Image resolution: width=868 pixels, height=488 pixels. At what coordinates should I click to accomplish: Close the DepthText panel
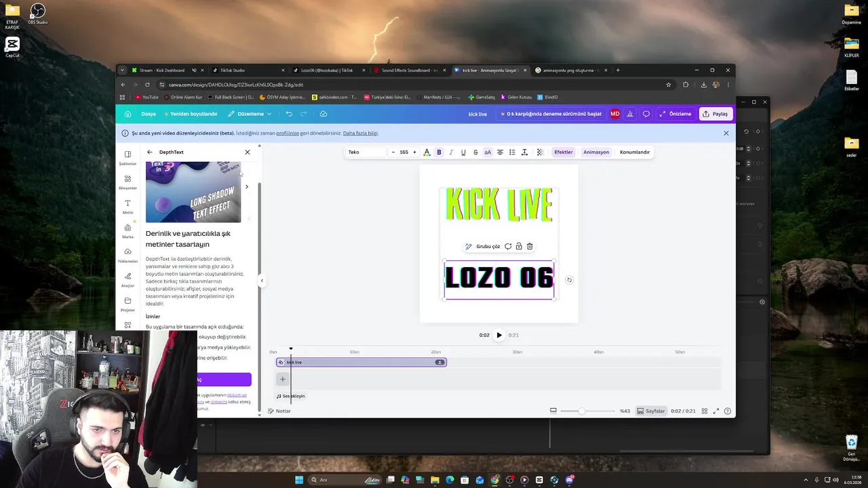[x=247, y=152]
